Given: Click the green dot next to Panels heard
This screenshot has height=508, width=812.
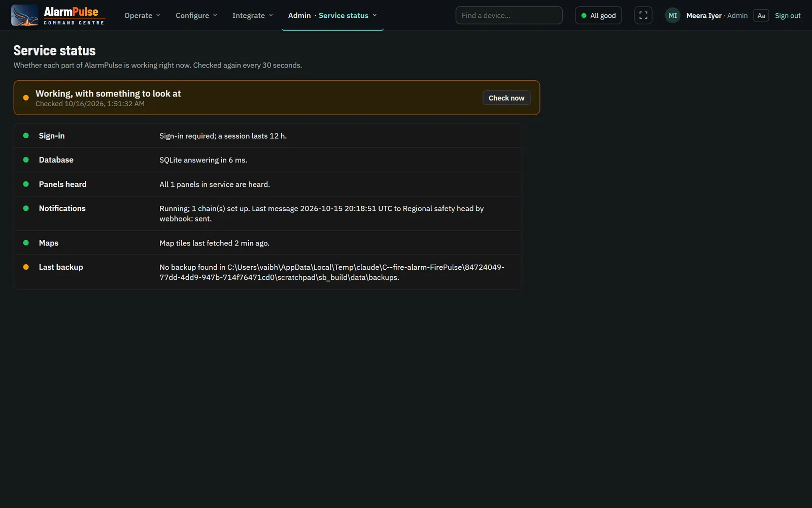Looking at the screenshot, I should (26, 184).
